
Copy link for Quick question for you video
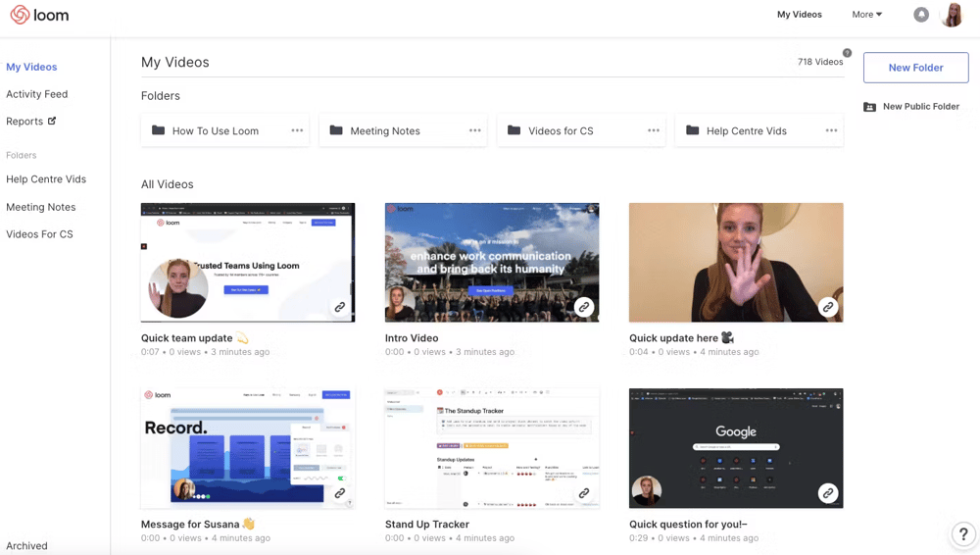828,493
